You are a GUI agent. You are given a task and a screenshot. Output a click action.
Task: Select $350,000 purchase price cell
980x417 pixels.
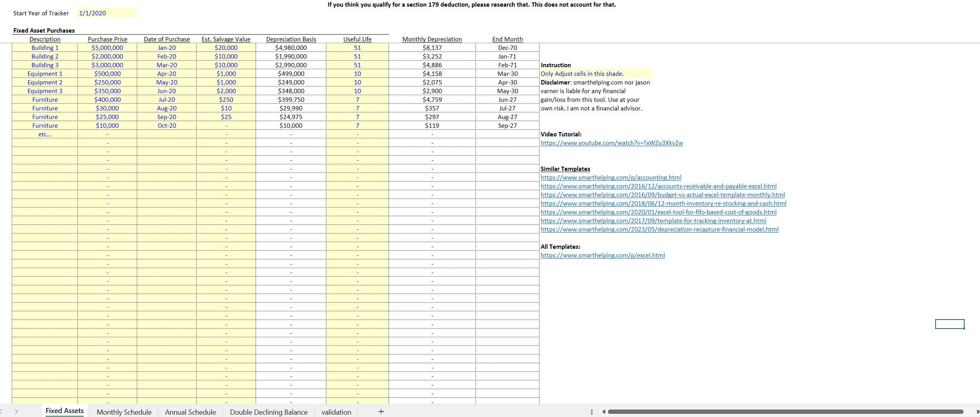pyautogui.click(x=107, y=91)
